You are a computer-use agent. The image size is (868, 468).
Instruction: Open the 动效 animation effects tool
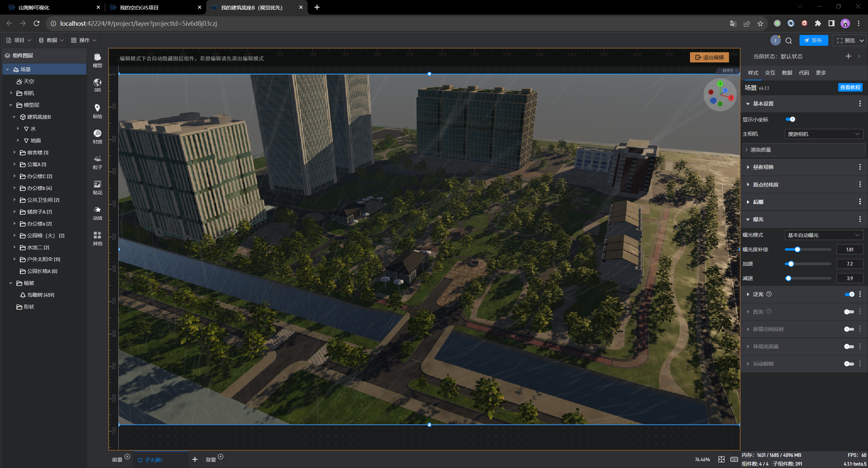pyautogui.click(x=97, y=213)
